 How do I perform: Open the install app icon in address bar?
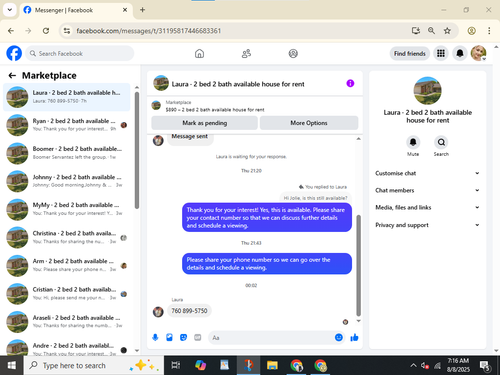(416, 31)
